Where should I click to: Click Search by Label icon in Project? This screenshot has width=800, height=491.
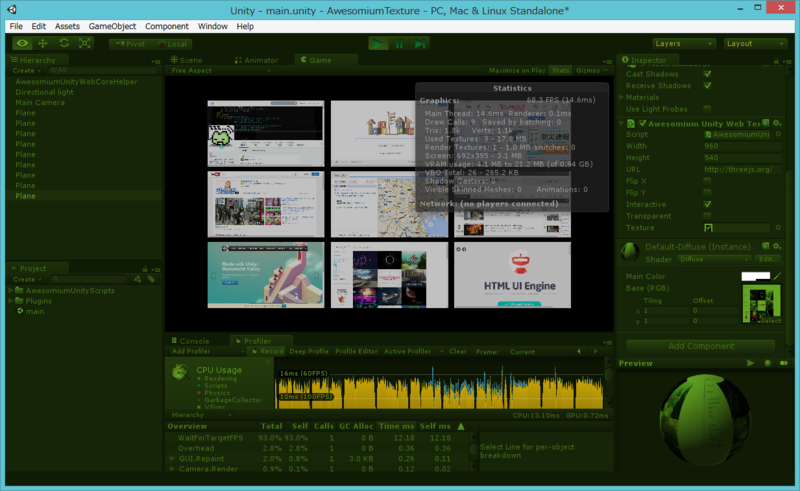coord(152,279)
